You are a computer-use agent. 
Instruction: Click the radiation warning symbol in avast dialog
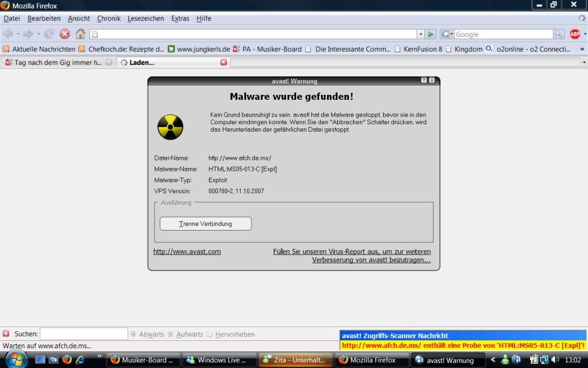170,127
